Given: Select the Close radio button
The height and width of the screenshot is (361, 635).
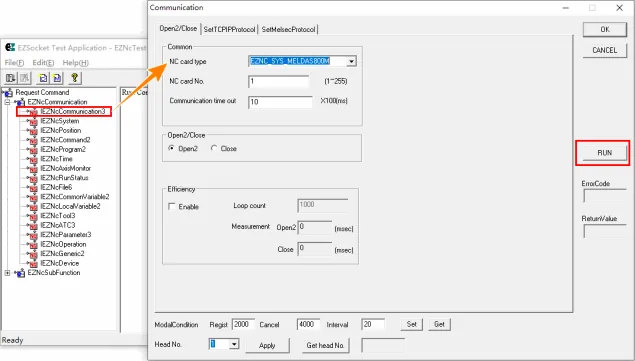Looking at the screenshot, I should click(214, 148).
